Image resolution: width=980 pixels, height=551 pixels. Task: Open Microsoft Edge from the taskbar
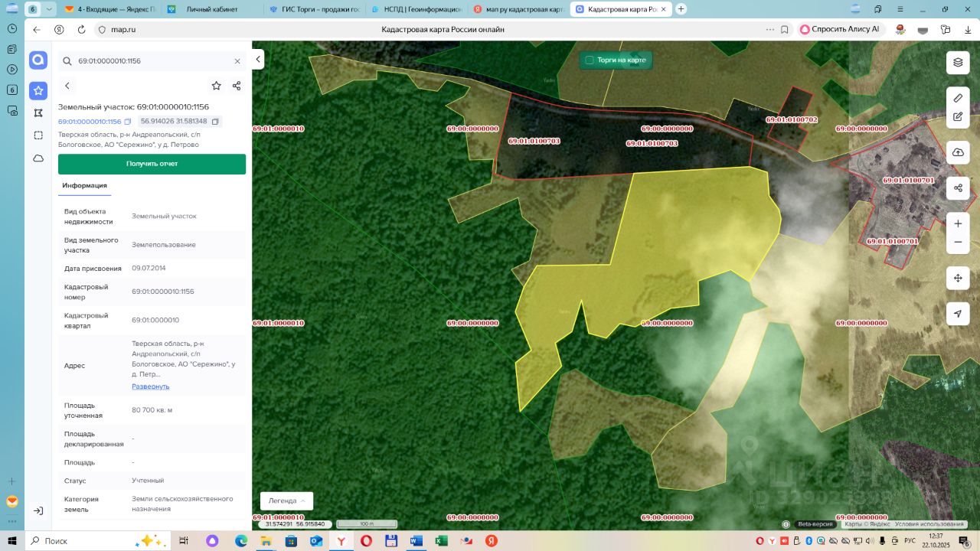[240, 540]
